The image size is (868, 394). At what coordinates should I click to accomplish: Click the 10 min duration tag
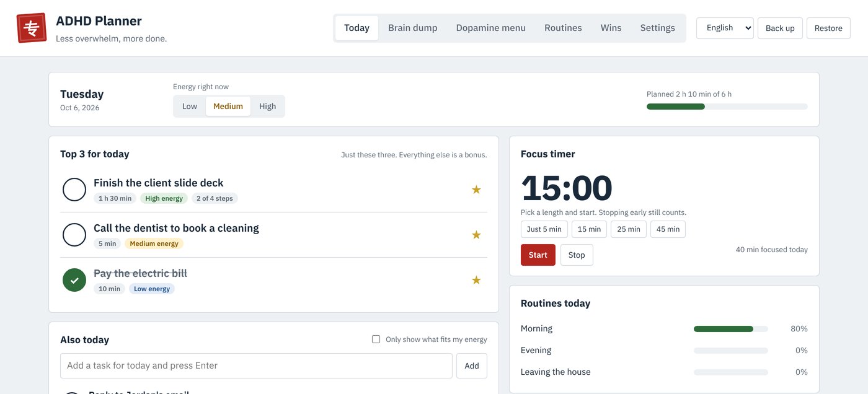click(x=110, y=289)
